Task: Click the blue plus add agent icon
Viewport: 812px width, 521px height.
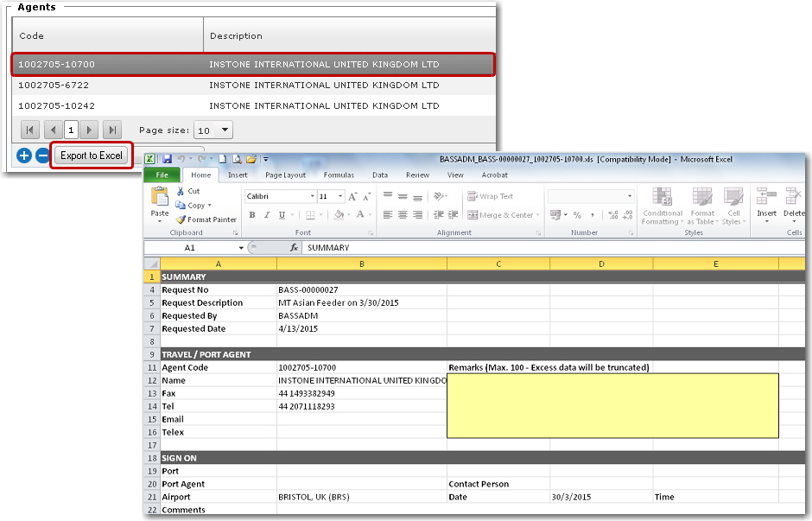Action: coord(24,156)
